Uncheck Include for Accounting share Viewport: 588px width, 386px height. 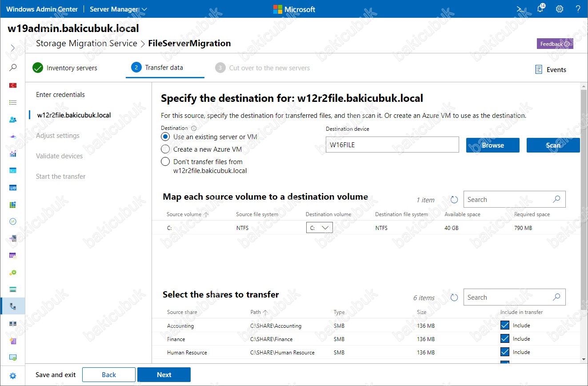(x=505, y=325)
